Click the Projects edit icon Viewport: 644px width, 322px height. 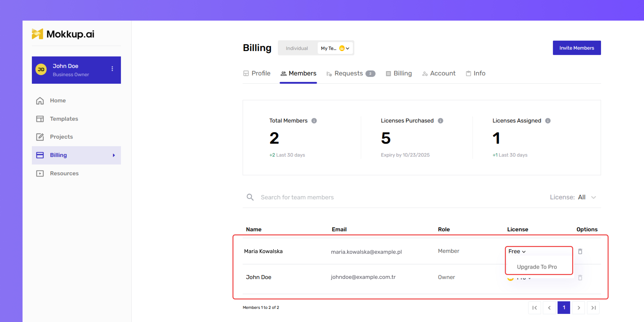click(x=40, y=137)
